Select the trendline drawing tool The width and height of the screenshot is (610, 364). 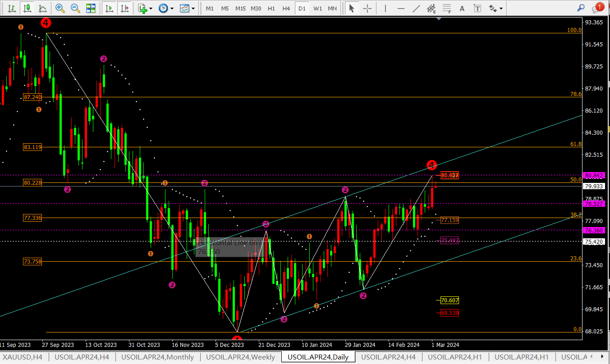[416, 8]
